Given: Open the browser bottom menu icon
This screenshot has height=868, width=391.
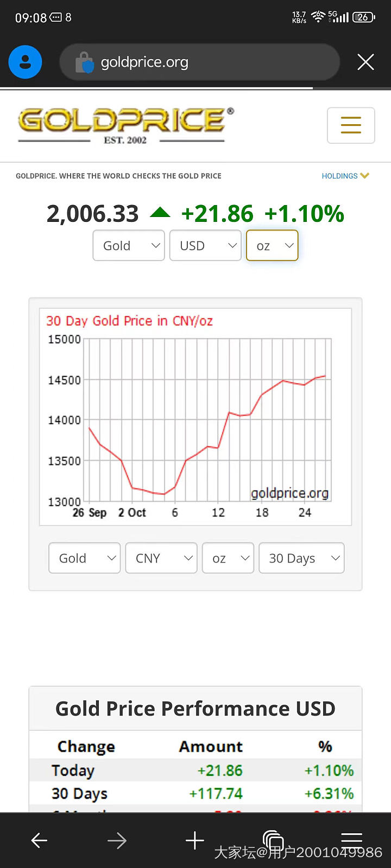Looking at the screenshot, I should 351,840.
